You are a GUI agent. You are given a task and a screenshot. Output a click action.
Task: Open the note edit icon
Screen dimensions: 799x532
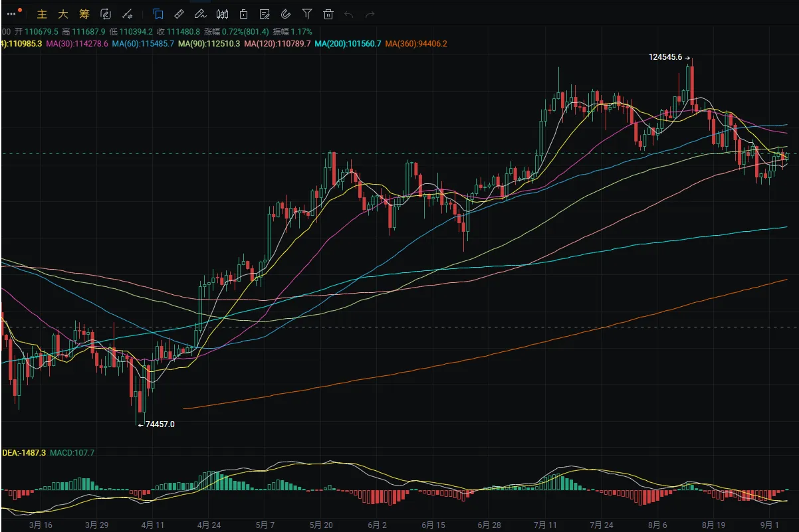click(265, 13)
